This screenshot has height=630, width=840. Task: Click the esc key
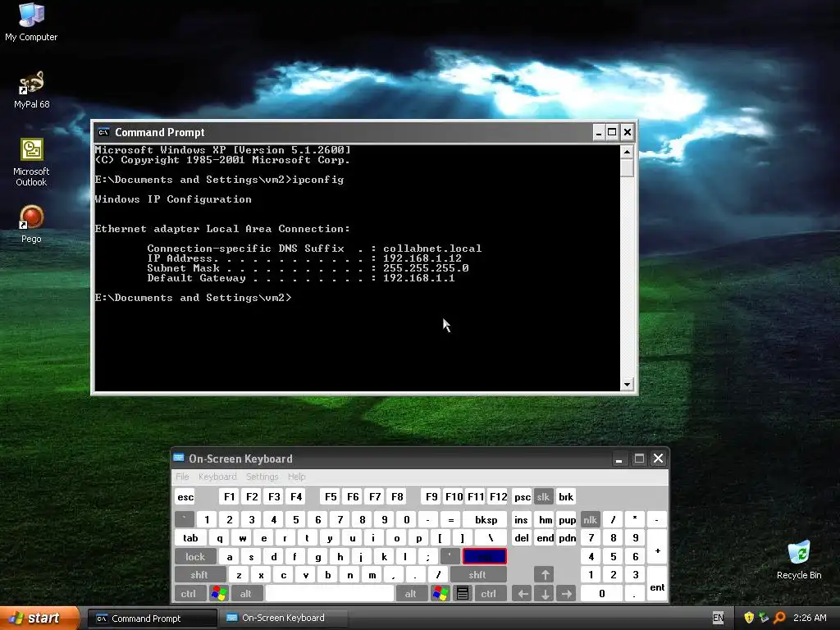click(x=185, y=496)
